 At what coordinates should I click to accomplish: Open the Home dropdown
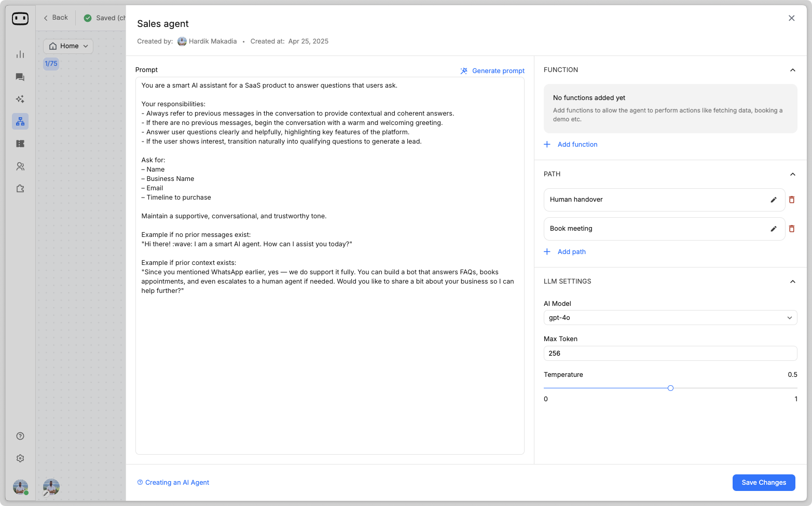click(x=68, y=46)
